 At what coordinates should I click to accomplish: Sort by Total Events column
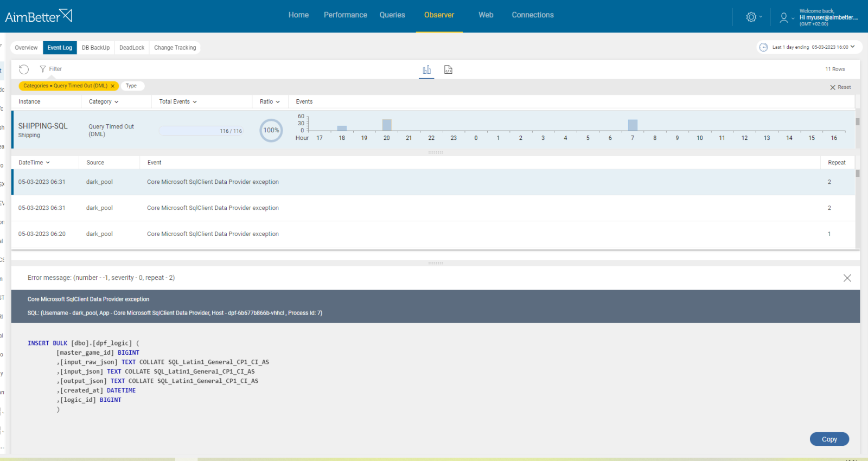tap(178, 102)
